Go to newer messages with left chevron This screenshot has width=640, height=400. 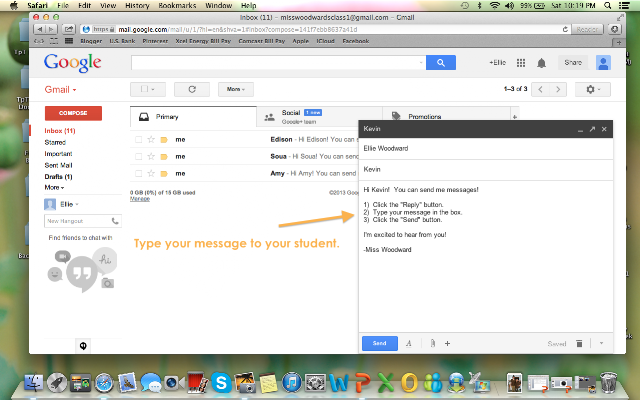[540, 89]
